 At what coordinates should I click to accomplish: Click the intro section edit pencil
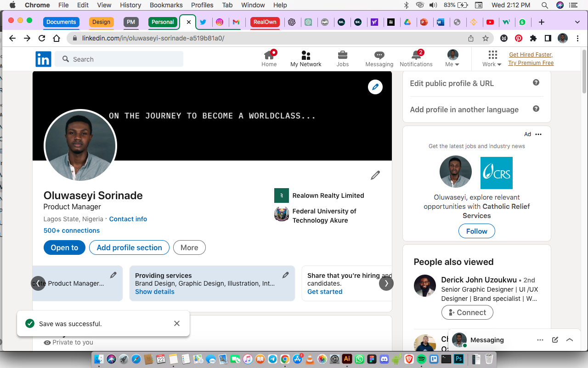(x=375, y=175)
